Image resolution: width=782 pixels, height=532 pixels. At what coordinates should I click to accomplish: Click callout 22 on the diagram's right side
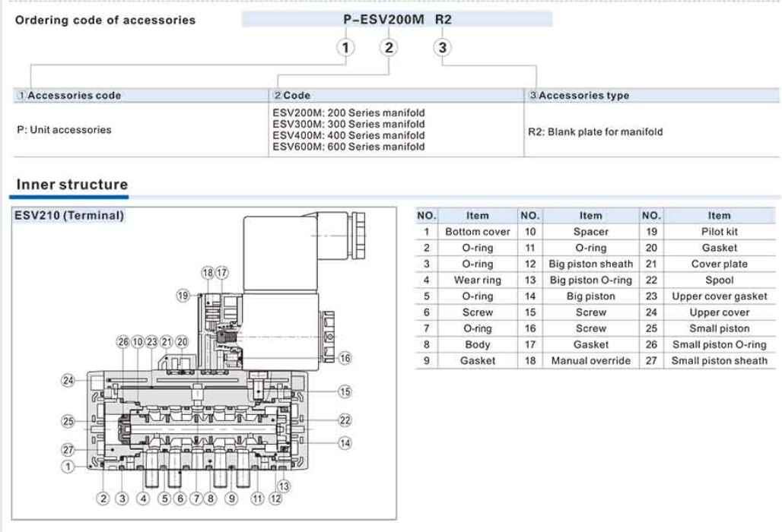(x=345, y=420)
